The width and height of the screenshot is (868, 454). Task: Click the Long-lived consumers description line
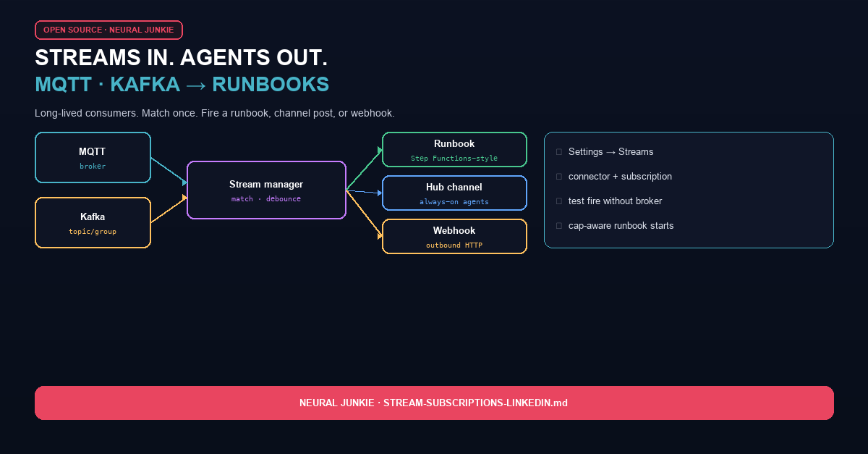point(214,114)
